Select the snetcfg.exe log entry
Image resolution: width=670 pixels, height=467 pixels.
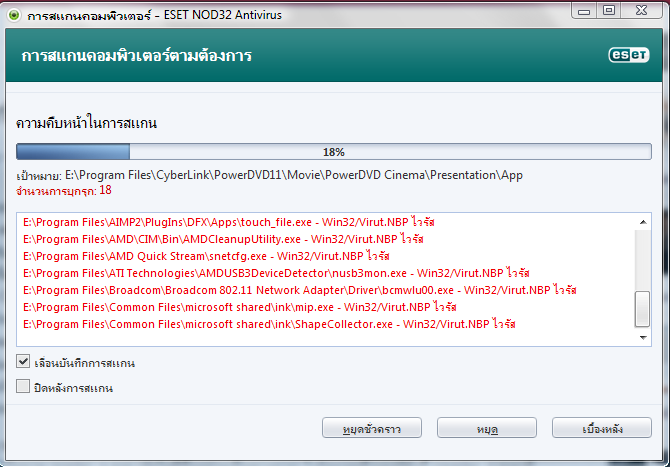[206, 256]
